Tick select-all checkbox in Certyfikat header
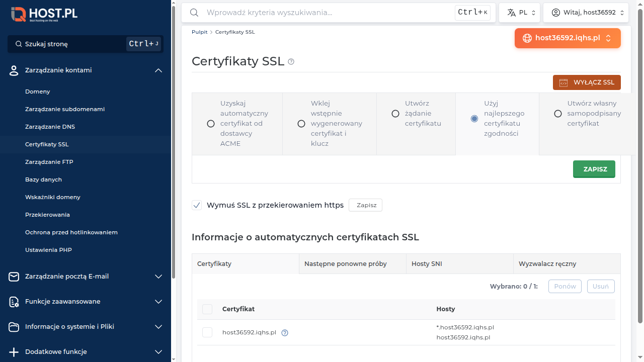The image size is (644, 362). (x=207, y=309)
